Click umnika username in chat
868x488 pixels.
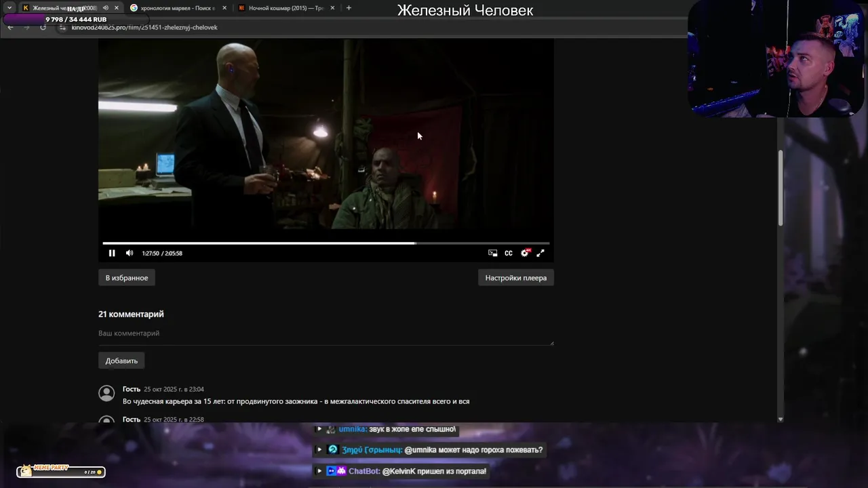(353, 429)
